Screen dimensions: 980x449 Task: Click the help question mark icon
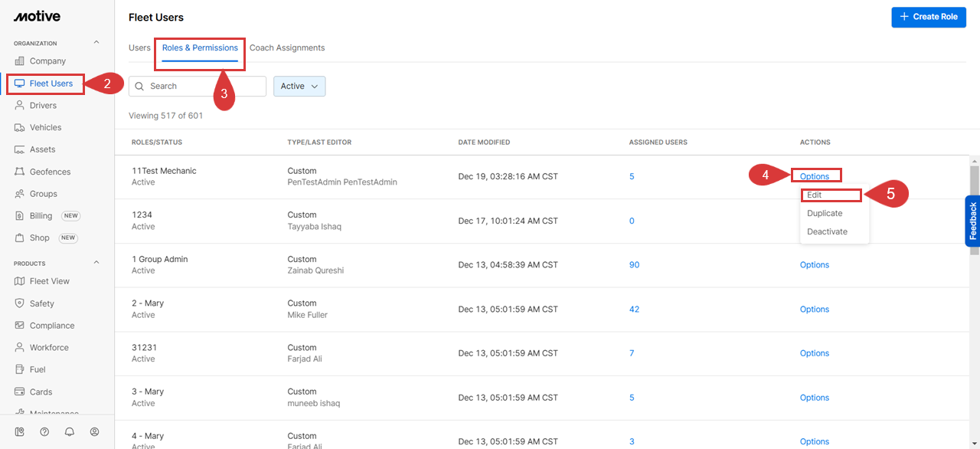click(44, 431)
